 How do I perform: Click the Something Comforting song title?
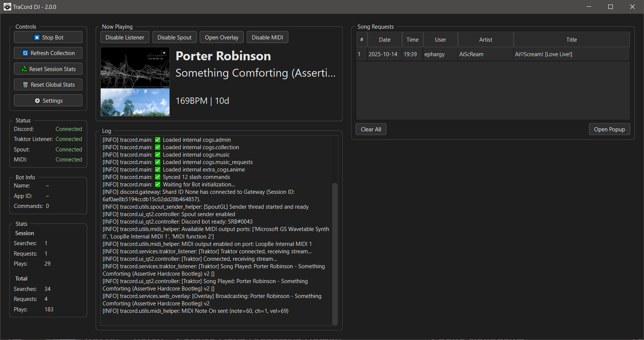[x=255, y=73]
